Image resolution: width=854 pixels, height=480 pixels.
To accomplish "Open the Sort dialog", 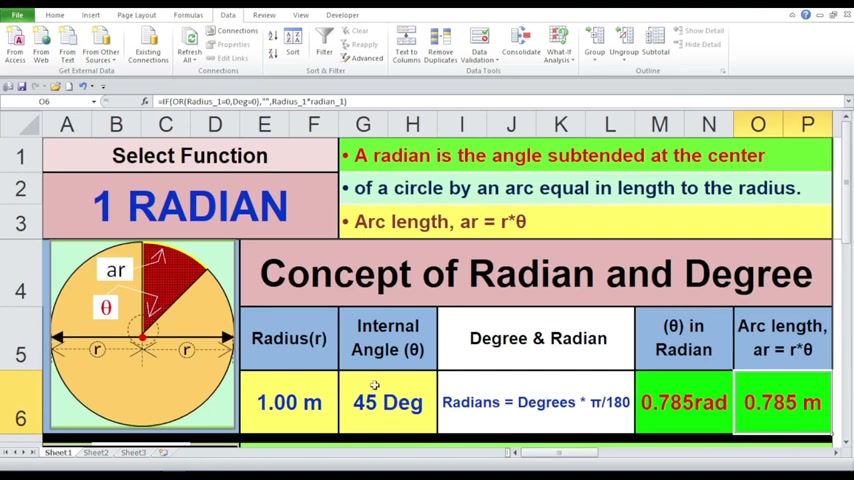I will point(293,42).
